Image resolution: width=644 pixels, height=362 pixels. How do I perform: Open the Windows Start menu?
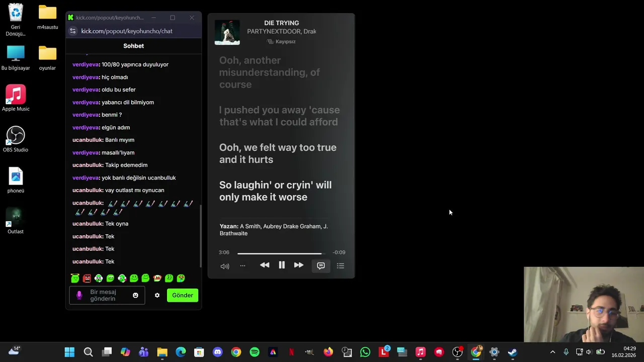point(69,352)
